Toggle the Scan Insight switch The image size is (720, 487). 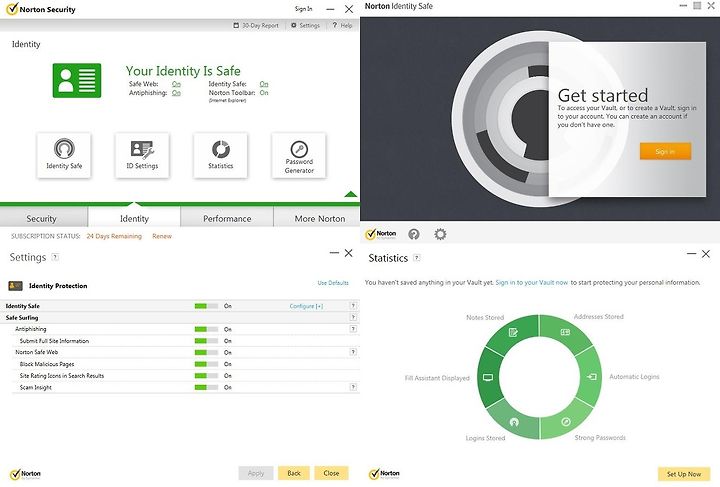(206, 387)
